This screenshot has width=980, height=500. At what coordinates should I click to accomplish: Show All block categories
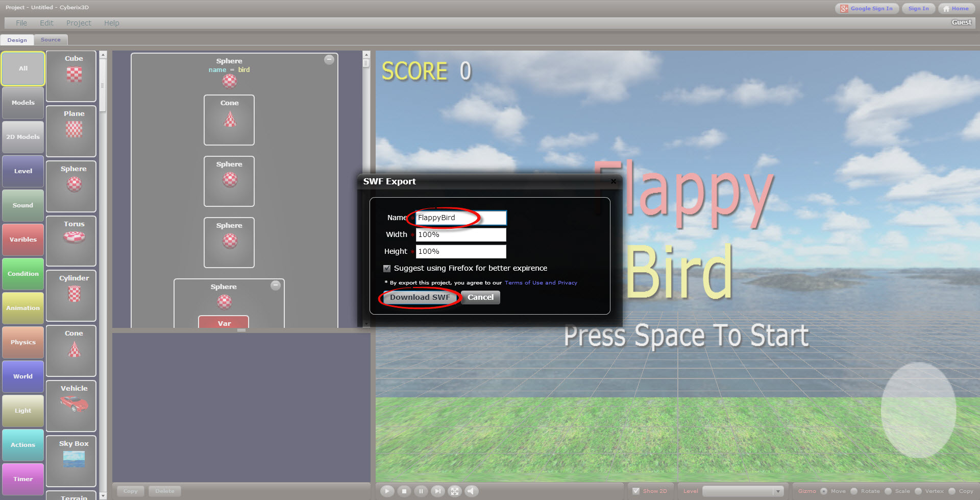[23, 68]
